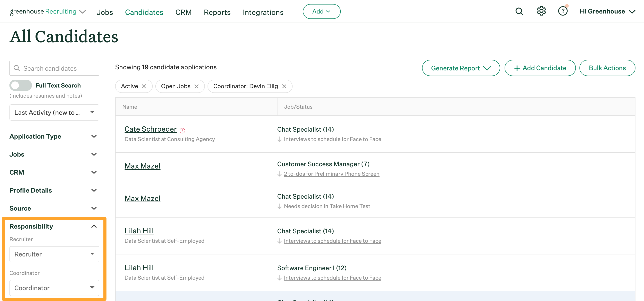Open the settings gear icon

(x=541, y=11)
